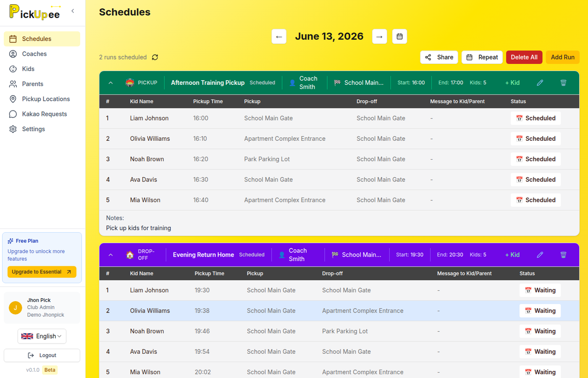Open Waiting status for Ava Davis
The height and width of the screenshot is (378, 588).
[x=540, y=352]
